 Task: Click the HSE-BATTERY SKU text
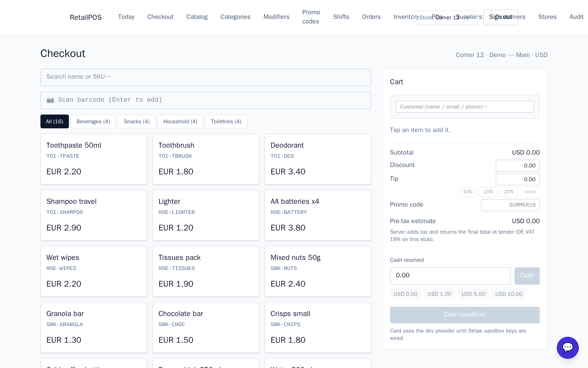click(x=289, y=212)
